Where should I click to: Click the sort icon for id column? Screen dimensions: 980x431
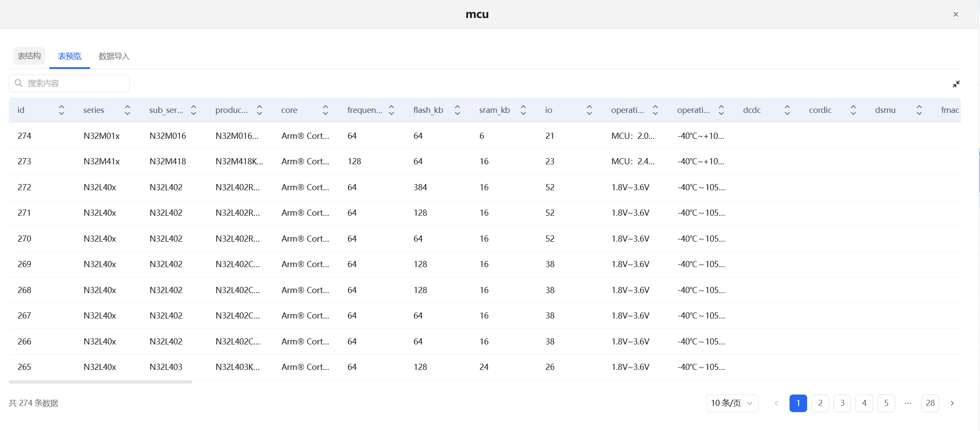point(62,110)
